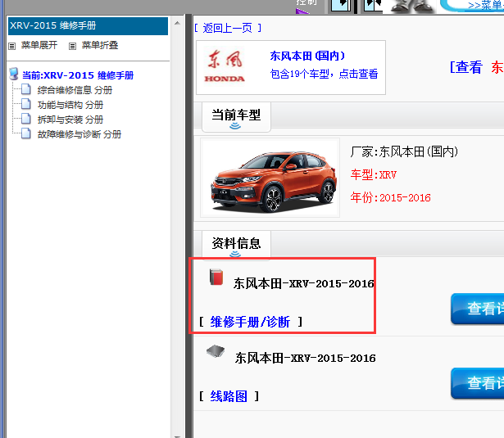Open 东风本田 (国内) manufacturer link
This screenshot has width=504, height=438.
click(307, 56)
